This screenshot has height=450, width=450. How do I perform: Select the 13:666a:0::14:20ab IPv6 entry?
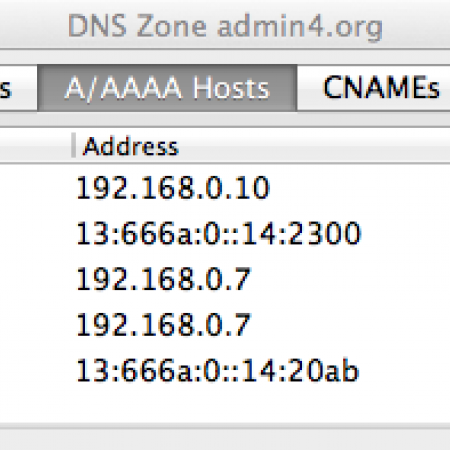pyautogui.click(x=217, y=370)
